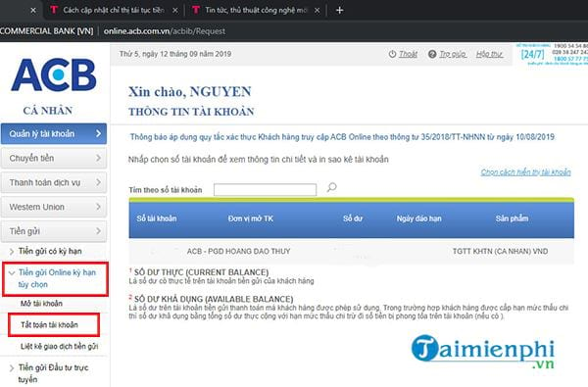The image size is (588, 387).
Task: Collapse Tiền gửi Online kỳ hạn tùy chọn
Action: click(55, 278)
